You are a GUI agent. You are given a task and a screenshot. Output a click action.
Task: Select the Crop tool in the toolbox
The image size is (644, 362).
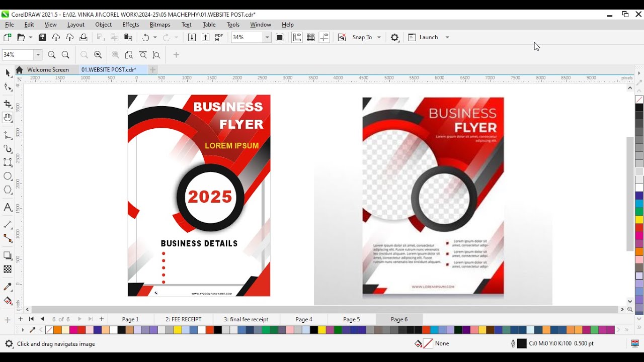point(8,104)
